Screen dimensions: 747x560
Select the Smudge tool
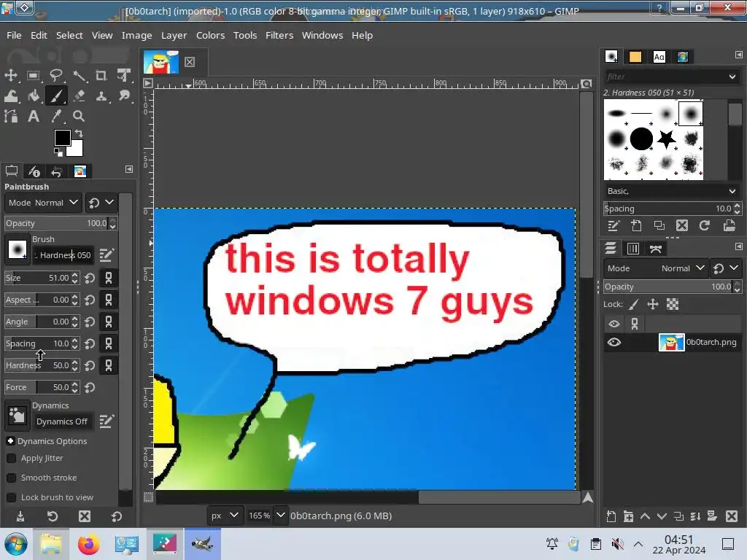[124, 96]
